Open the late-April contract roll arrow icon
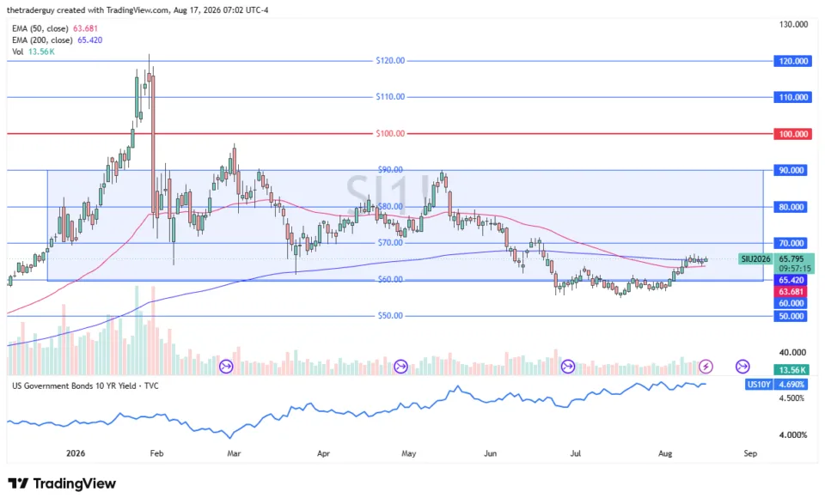The image size is (825, 504). [x=400, y=367]
